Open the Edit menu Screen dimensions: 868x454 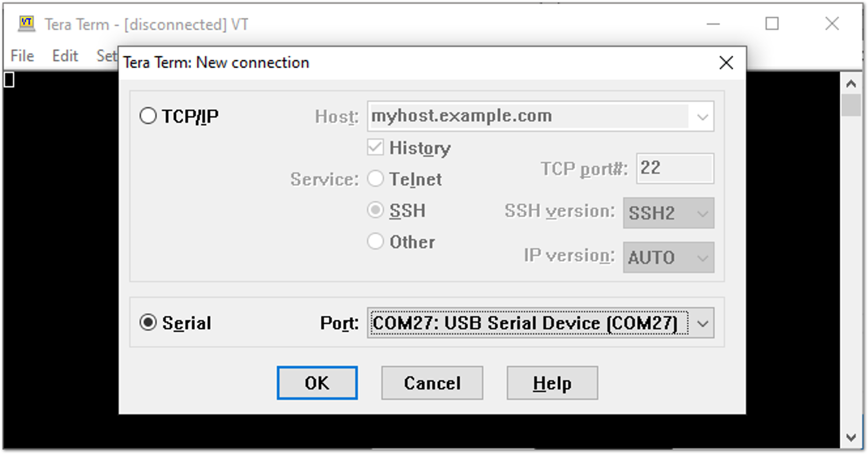coord(65,56)
